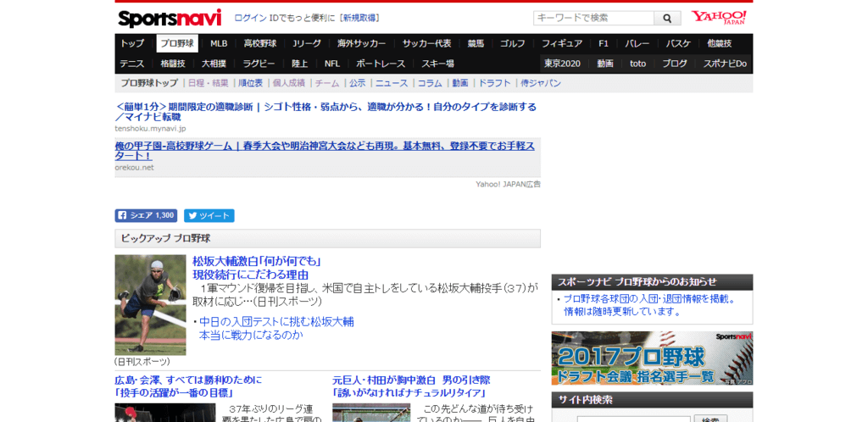Click the サイト内検索 検索 button

[x=710, y=419]
